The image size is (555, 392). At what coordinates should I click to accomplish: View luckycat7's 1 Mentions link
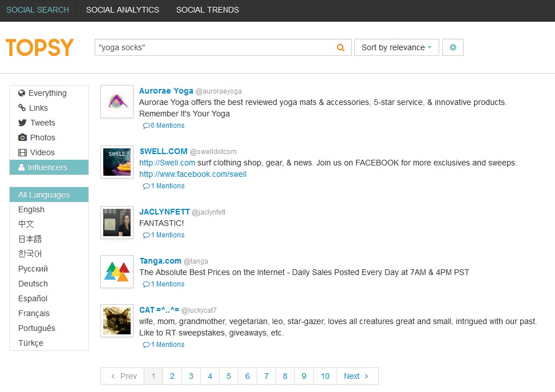tap(164, 345)
